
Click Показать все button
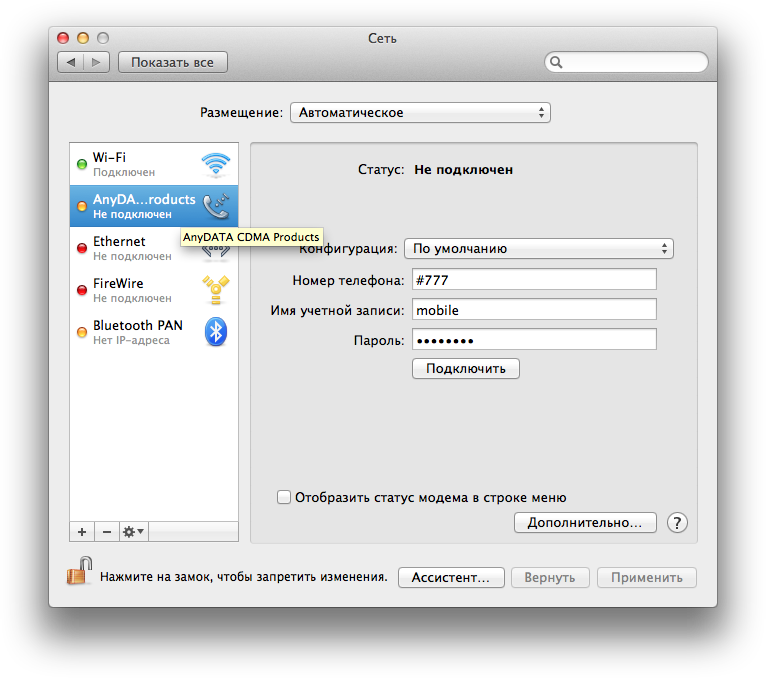pyautogui.click(x=172, y=63)
